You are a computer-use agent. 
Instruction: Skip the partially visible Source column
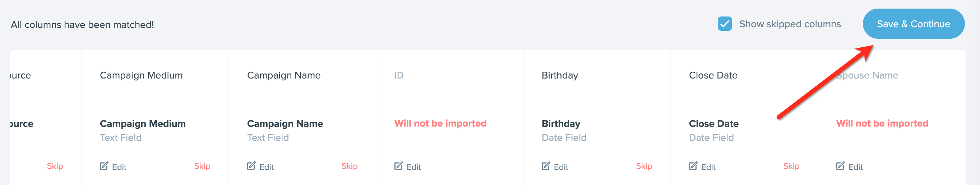[55, 166]
